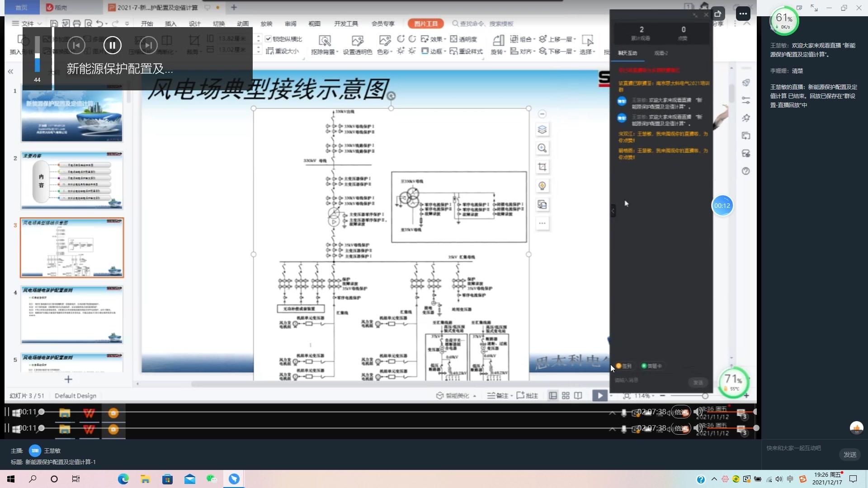
Task: Click the print icon in WPS quick toolbar
Action: (77, 23)
